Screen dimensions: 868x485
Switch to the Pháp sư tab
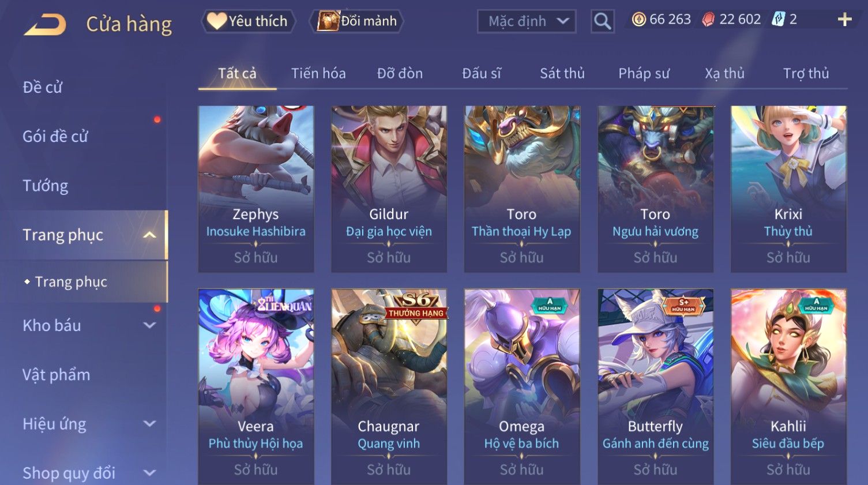click(644, 73)
